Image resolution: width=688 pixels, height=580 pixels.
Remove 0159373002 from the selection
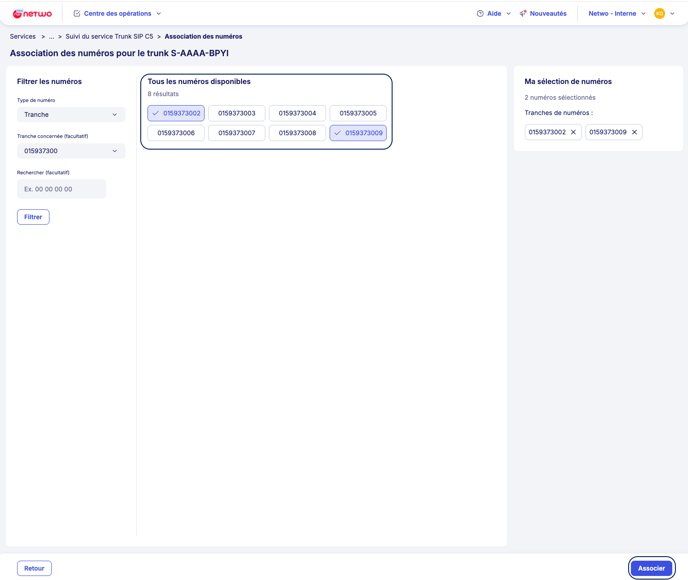click(574, 132)
